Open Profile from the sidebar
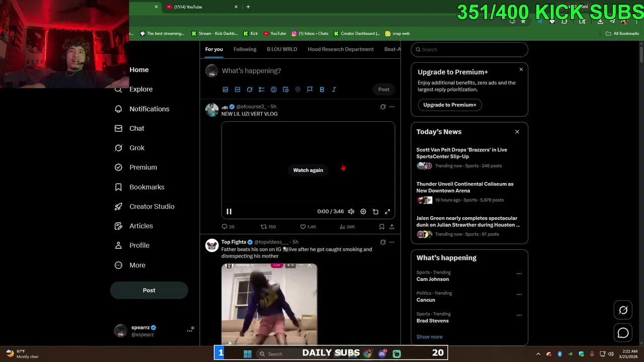Viewport: 644px width, 362px height. [132, 245]
